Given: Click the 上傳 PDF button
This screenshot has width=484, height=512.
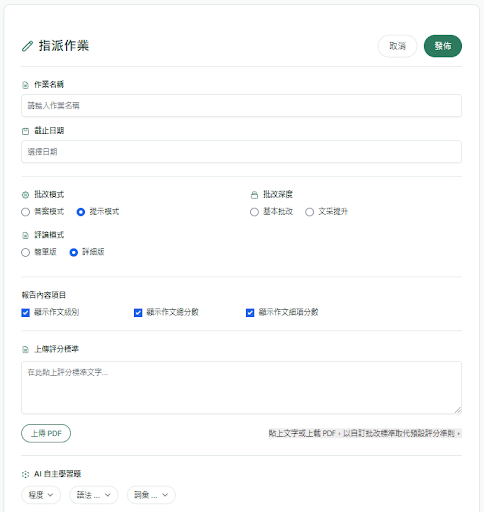Looking at the screenshot, I should tap(46, 433).
